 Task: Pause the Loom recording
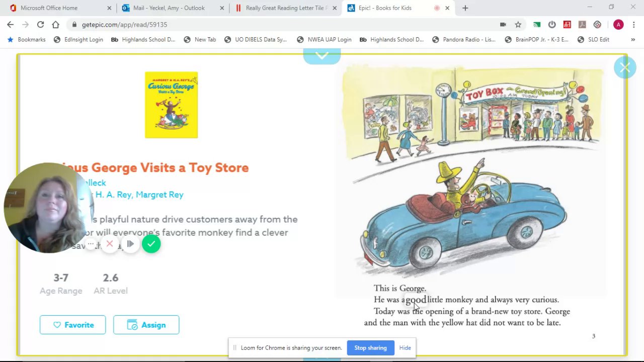(130, 244)
